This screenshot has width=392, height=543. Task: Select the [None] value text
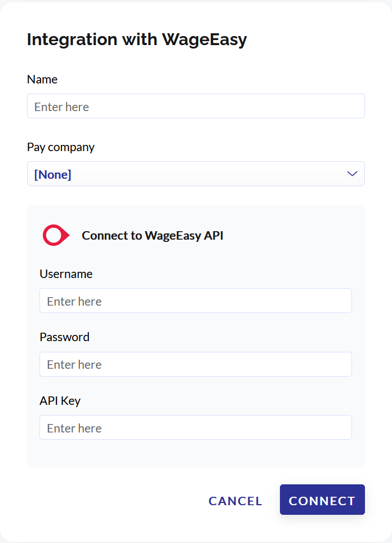pos(52,175)
